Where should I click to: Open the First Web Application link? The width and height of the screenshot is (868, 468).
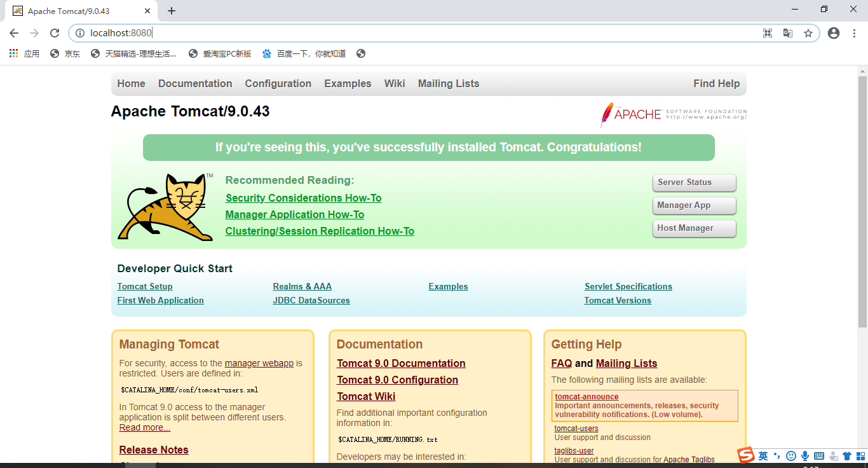click(x=161, y=301)
